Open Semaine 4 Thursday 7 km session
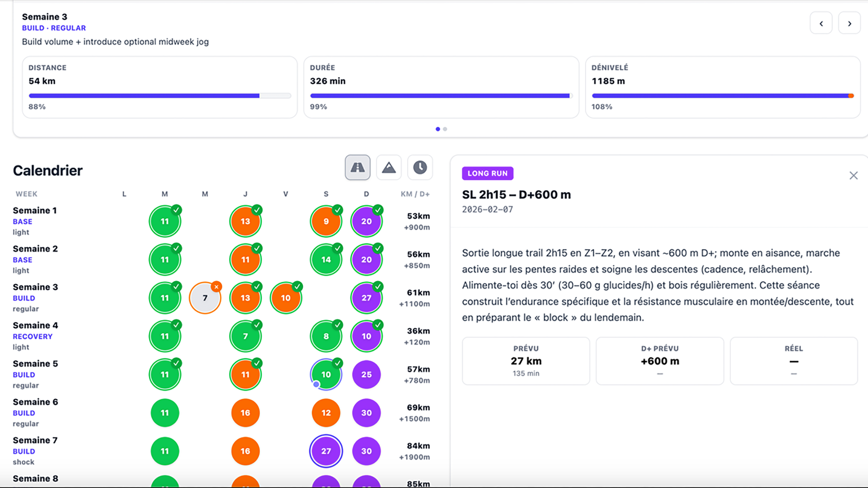868x488 pixels. (246, 336)
